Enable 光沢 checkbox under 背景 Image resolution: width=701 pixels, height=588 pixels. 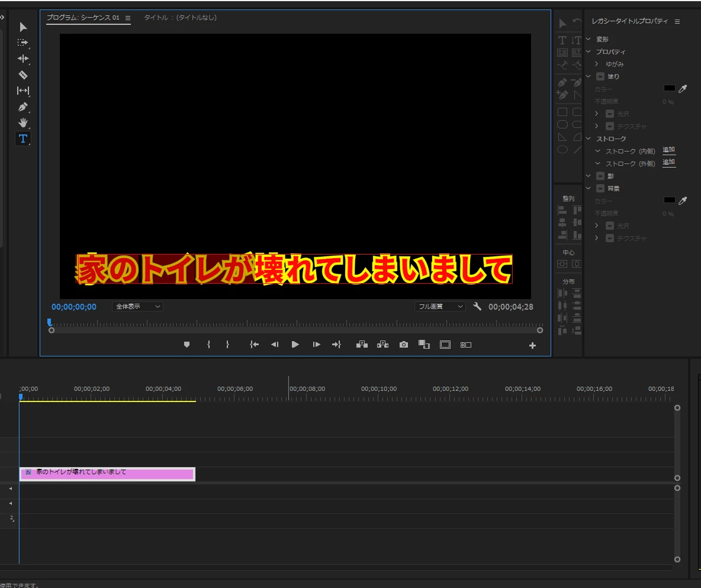[x=610, y=226]
